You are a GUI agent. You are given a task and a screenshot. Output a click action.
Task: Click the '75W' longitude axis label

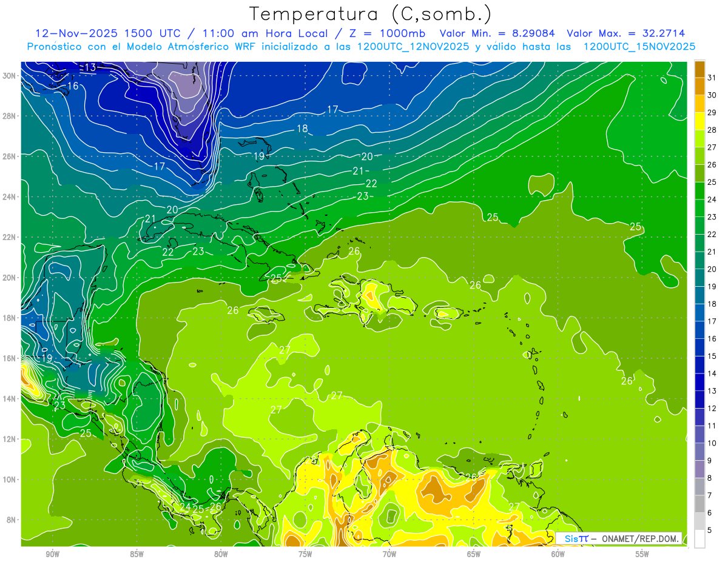point(305,554)
